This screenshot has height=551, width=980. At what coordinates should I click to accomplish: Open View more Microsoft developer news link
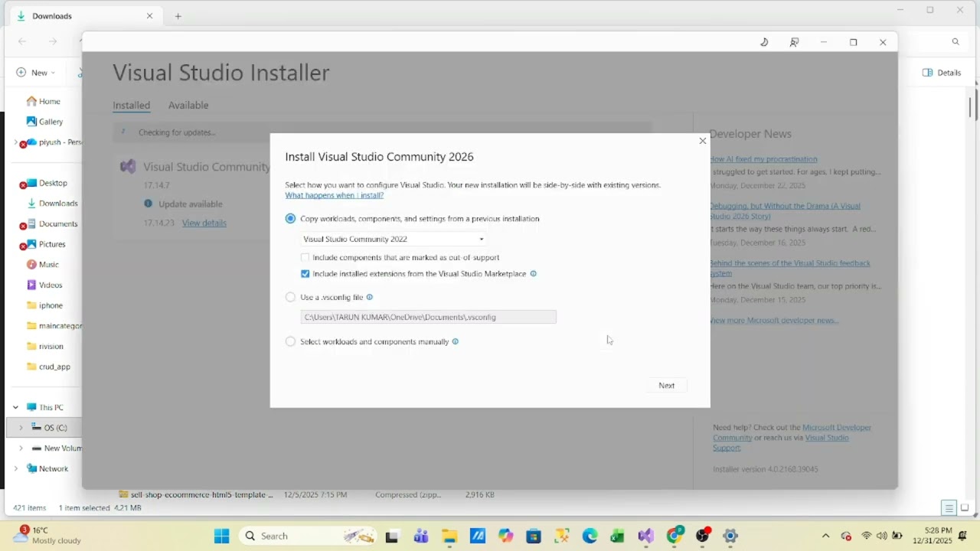774,321
